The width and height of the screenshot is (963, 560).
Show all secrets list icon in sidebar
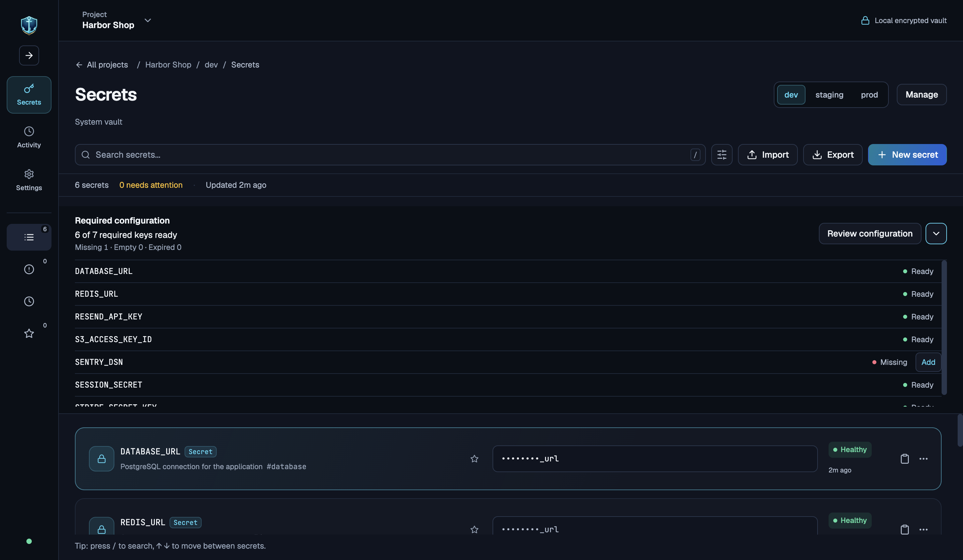[29, 237]
